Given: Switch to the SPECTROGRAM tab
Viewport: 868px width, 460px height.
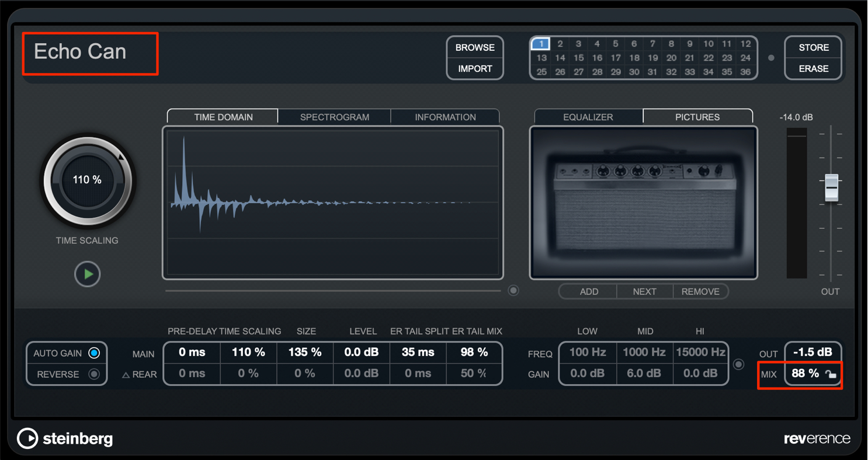Looking at the screenshot, I should [x=334, y=117].
